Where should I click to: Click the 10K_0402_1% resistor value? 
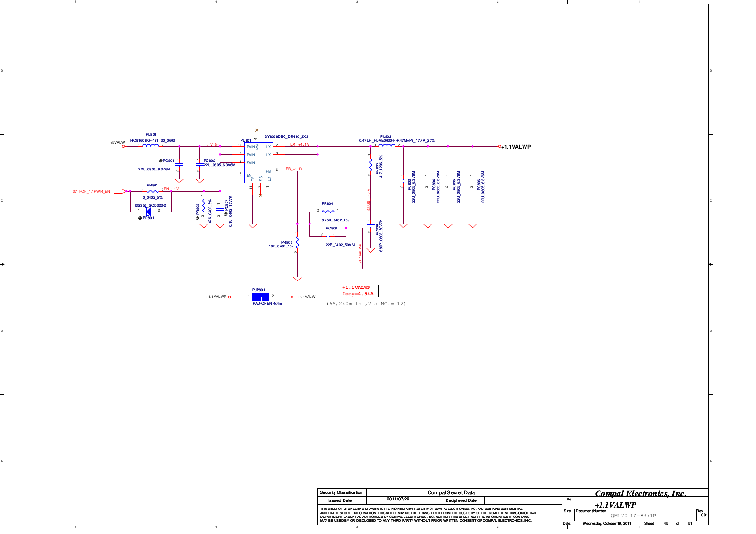click(x=281, y=246)
